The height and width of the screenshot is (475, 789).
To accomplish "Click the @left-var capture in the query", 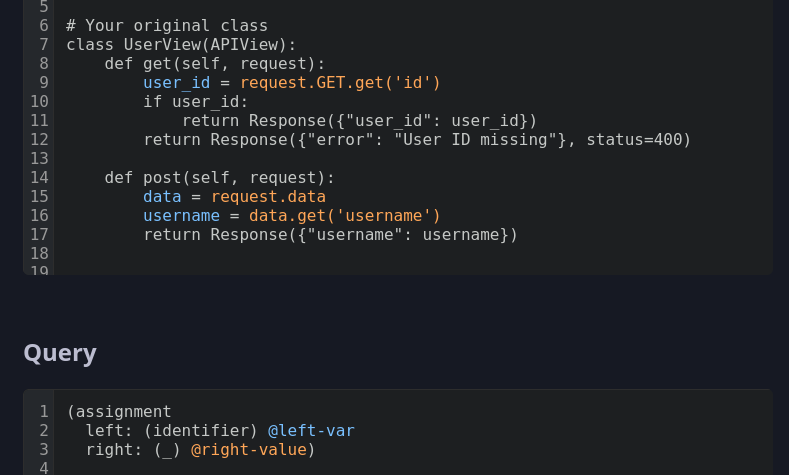I will 311,431.
